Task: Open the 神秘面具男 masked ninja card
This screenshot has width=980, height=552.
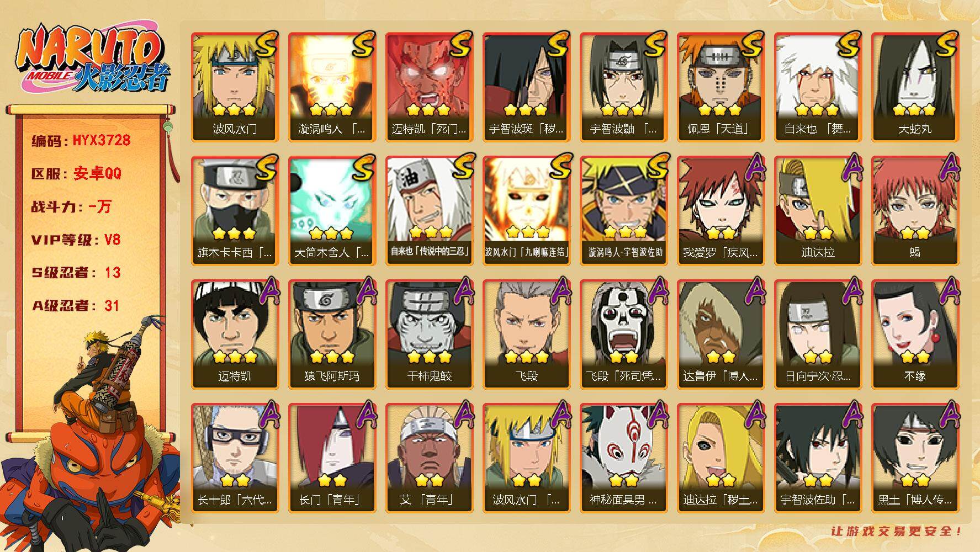Action: (623, 458)
